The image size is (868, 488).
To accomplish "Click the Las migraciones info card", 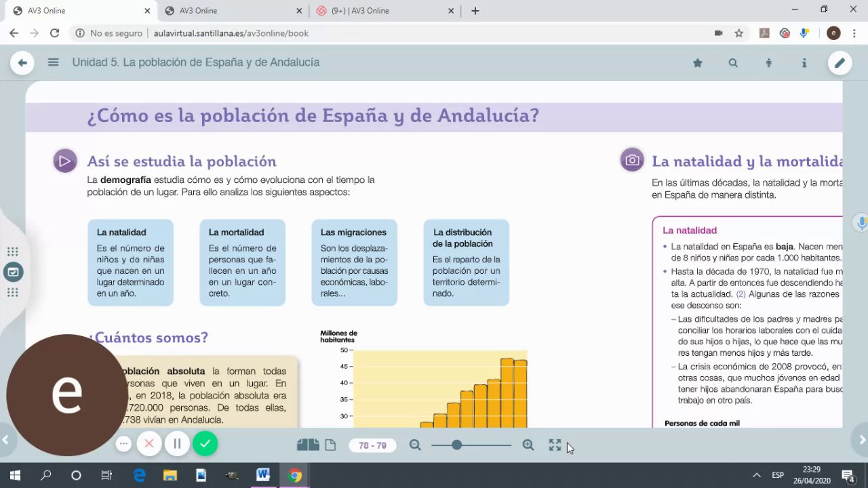I will pos(354,263).
